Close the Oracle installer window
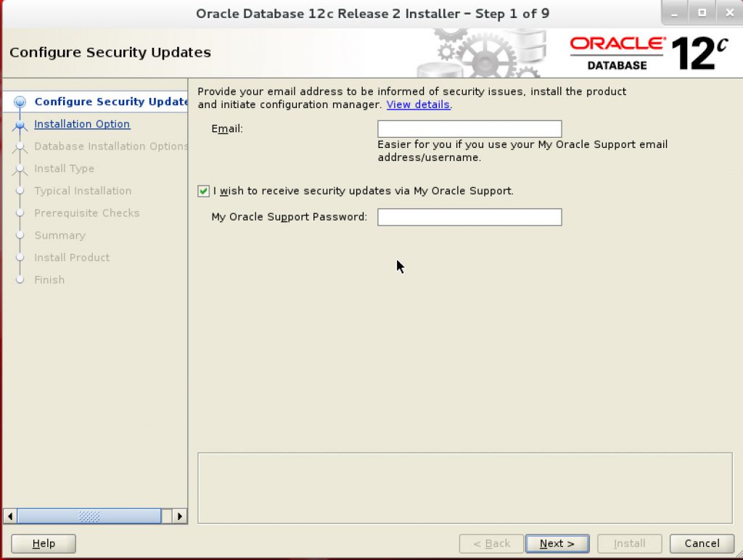 [x=730, y=13]
